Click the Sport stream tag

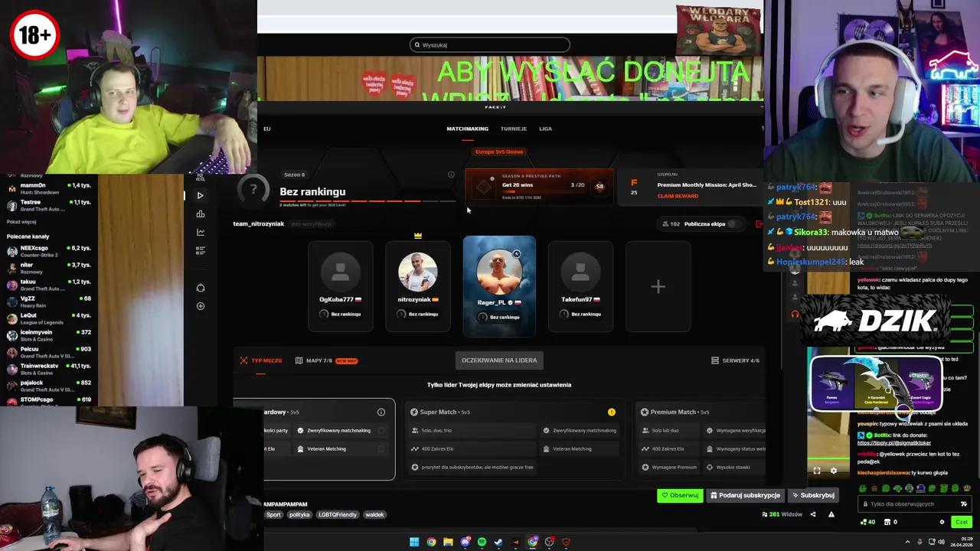click(x=273, y=514)
